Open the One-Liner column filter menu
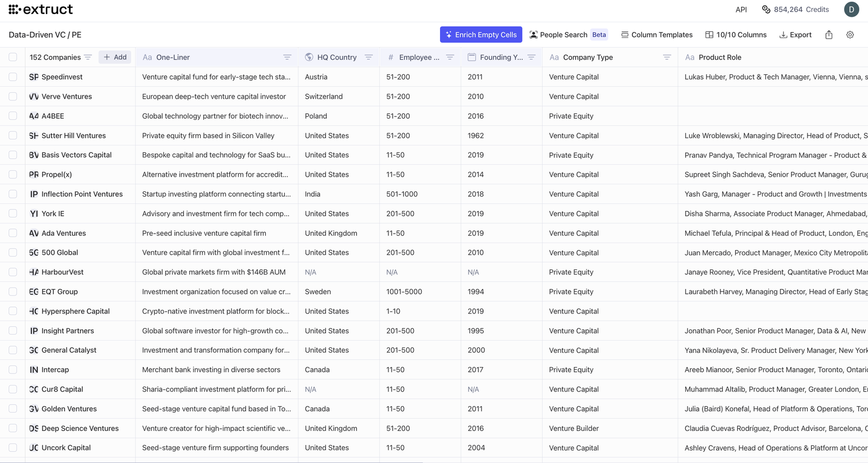 coord(287,57)
